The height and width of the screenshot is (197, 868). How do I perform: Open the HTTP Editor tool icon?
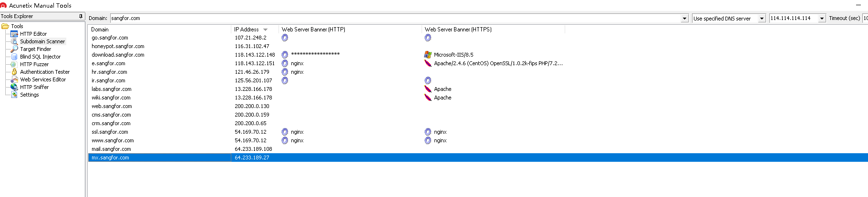(x=14, y=34)
